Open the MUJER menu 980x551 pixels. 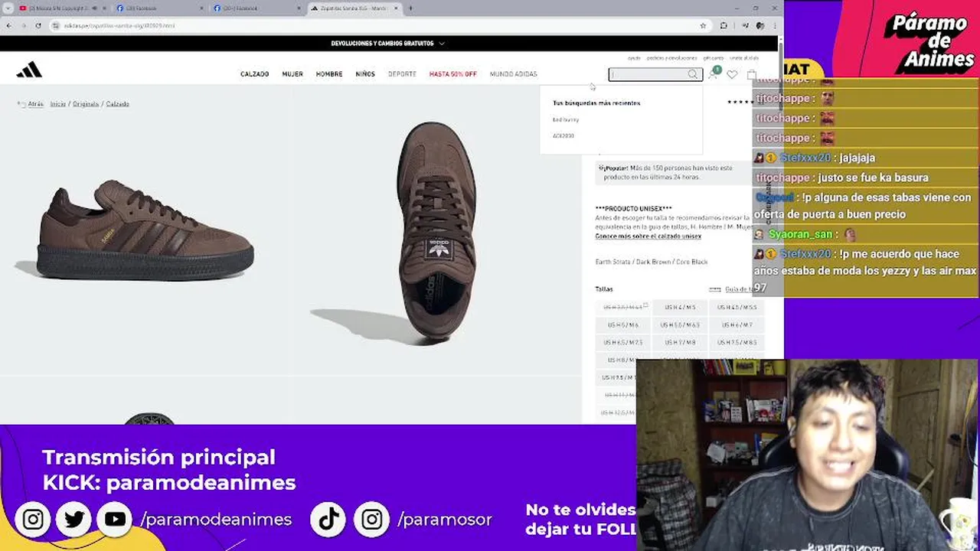tap(292, 74)
